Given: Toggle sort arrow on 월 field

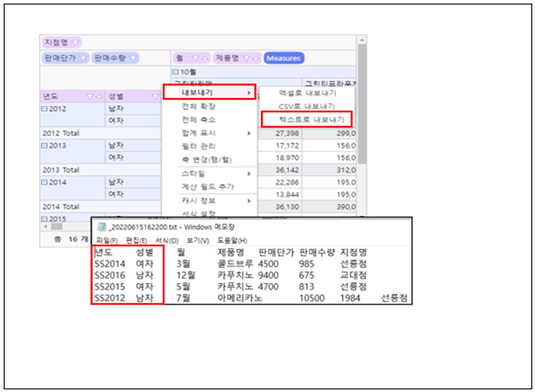Looking at the screenshot, I should coord(204,58).
